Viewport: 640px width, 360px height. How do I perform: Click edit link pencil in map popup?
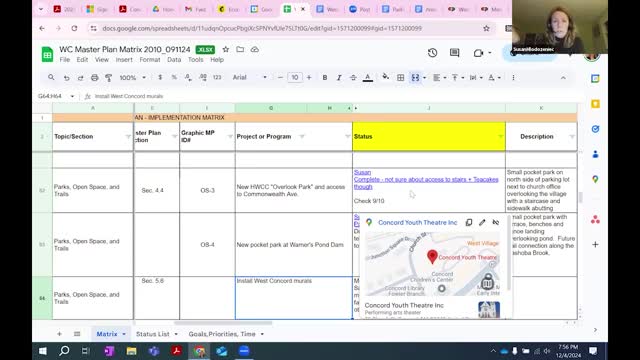(482, 222)
